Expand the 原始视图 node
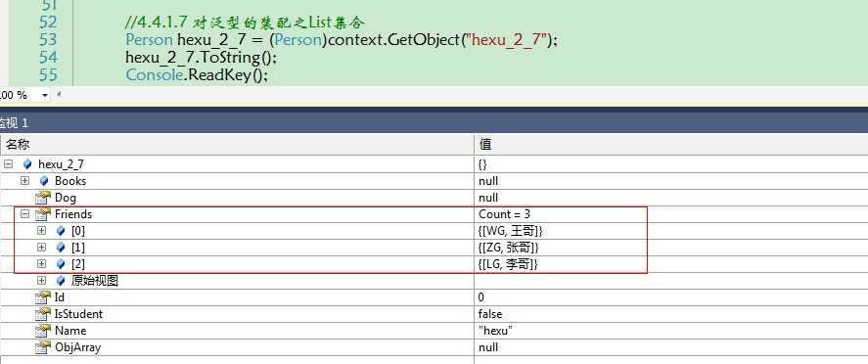The height and width of the screenshot is (364, 868). (x=41, y=281)
